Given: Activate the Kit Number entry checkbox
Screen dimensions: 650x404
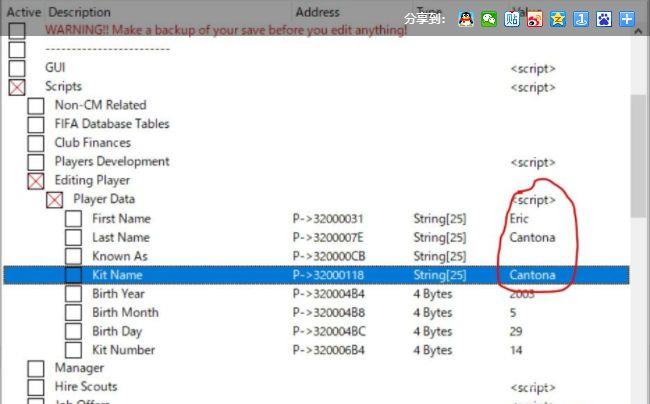Looking at the screenshot, I should coord(74,351).
